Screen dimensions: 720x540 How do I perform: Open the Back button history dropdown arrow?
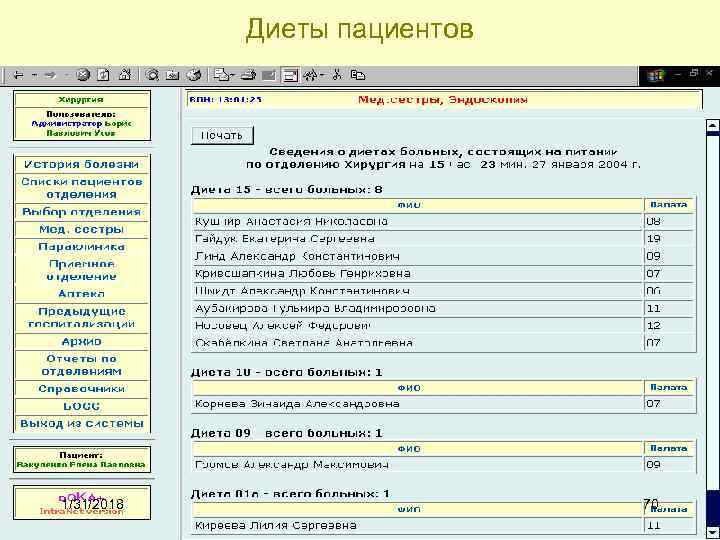click(x=33, y=75)
